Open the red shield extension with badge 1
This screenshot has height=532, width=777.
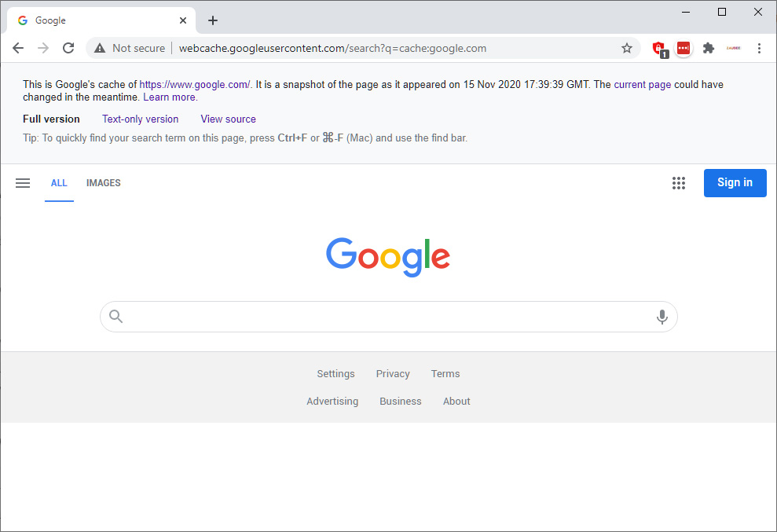pyautogui.click(x=660, y=49)
